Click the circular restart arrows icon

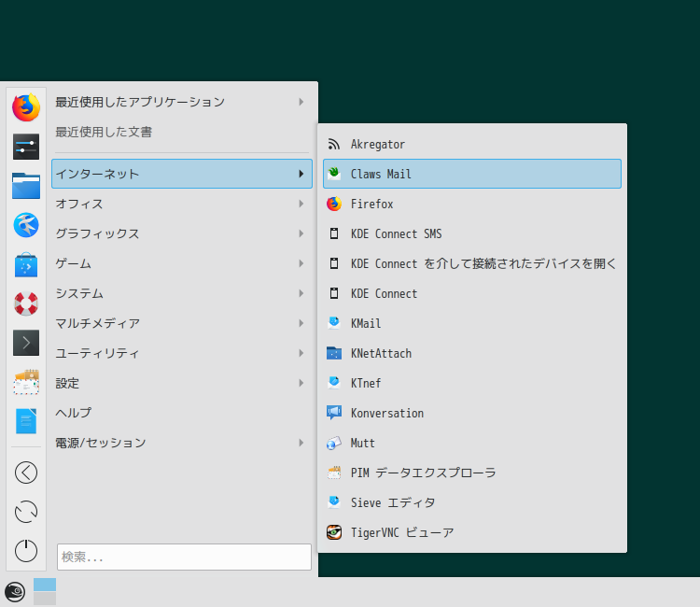(x=26, y=512)
